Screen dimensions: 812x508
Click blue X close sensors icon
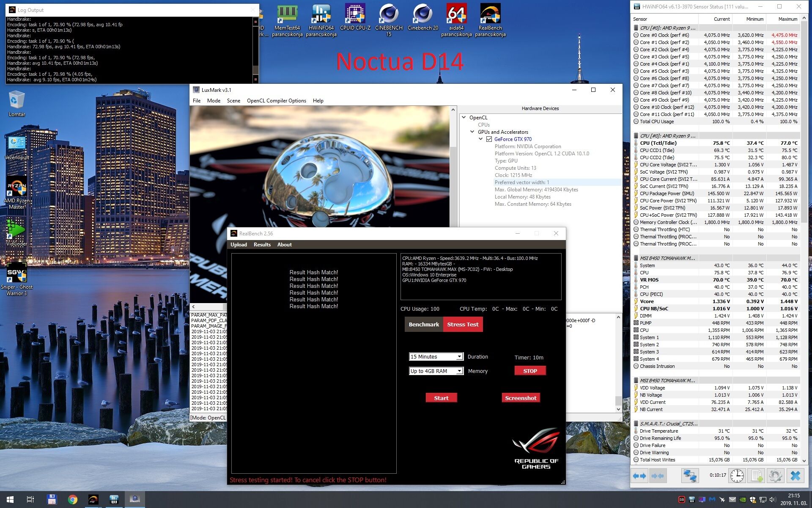tap(795, 476)
